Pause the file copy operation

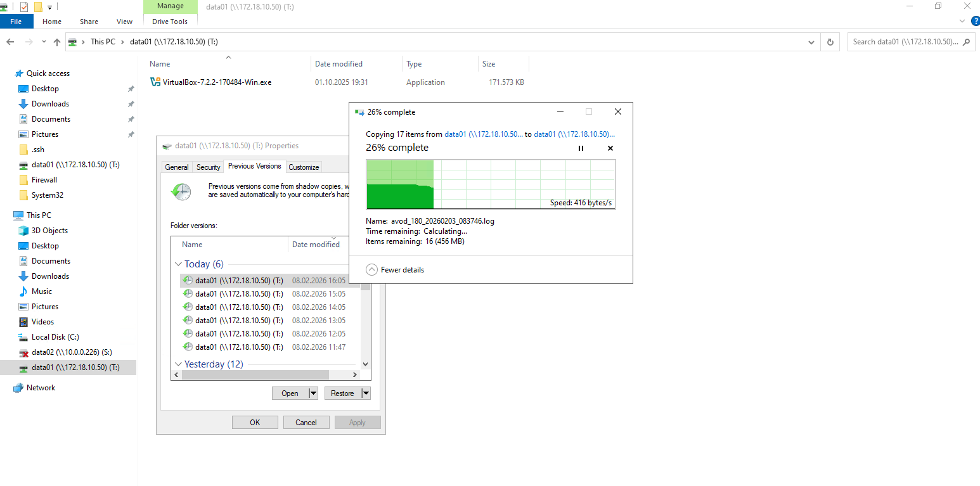tap(581, 148)
